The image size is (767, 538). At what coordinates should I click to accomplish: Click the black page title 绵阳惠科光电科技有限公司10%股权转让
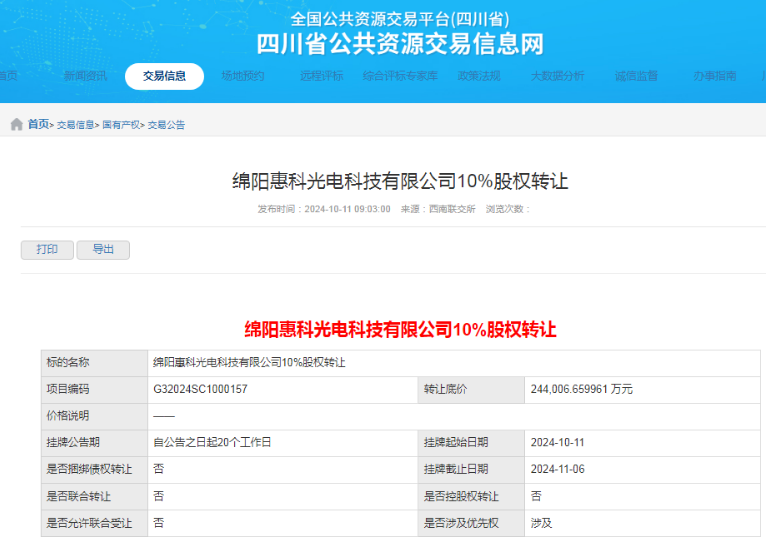coord(400,181)
